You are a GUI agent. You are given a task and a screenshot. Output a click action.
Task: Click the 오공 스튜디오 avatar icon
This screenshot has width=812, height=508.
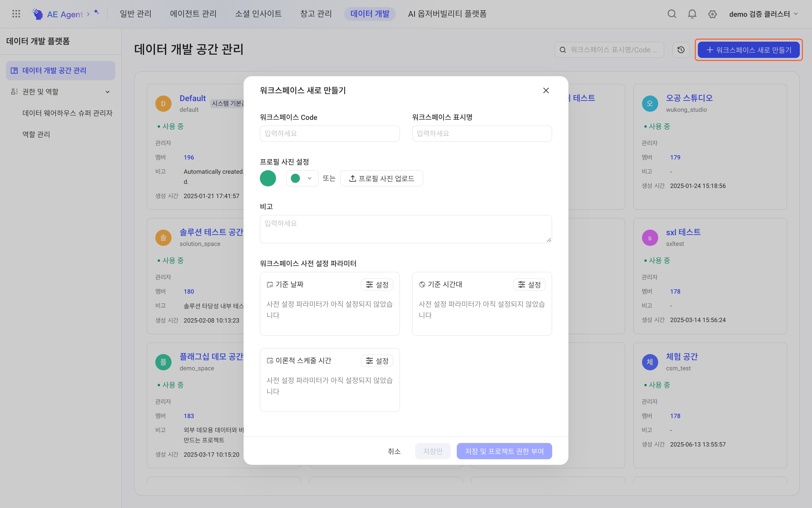coord(650,103)
